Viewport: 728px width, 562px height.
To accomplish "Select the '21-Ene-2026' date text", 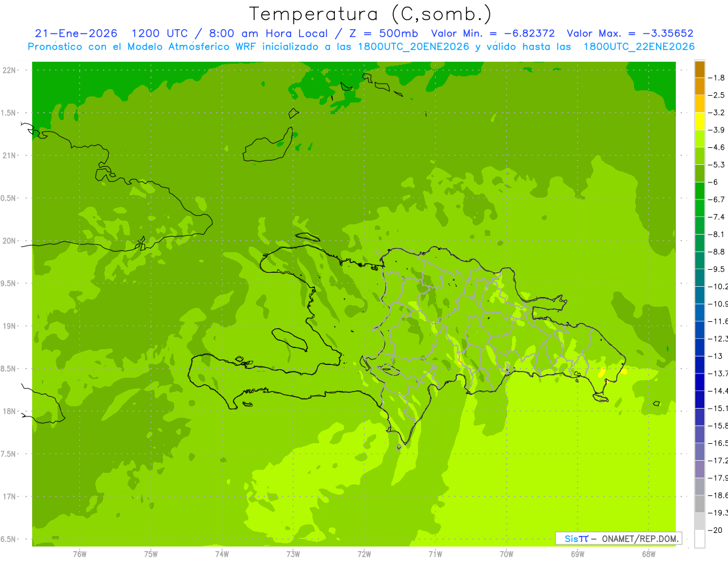I will 76,33.
